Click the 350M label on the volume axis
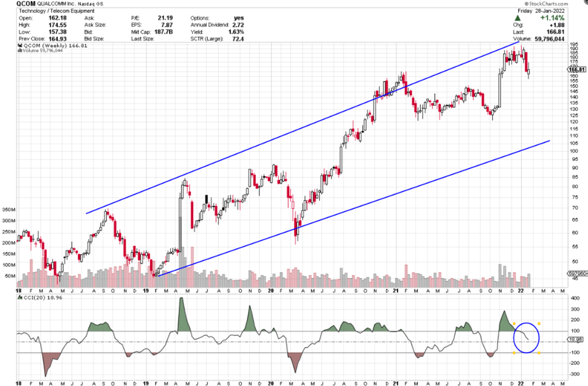588x386 pixels. point(9,210)
